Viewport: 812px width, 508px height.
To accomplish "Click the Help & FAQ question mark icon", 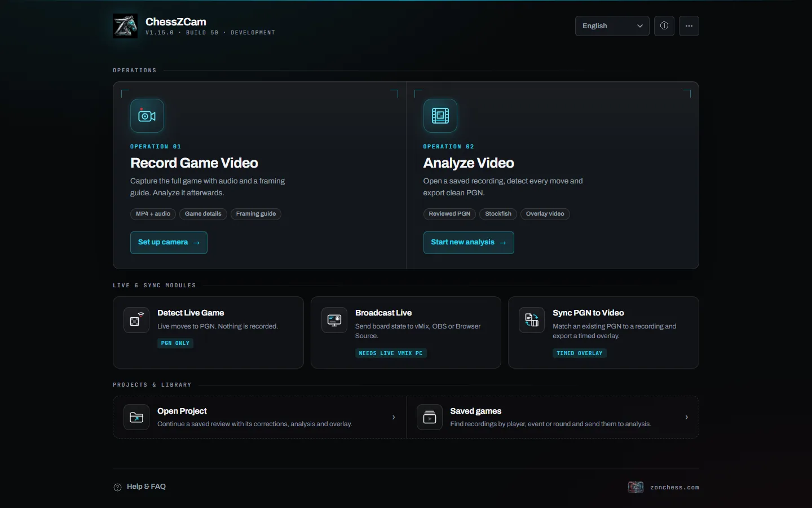I will (117, 487).
